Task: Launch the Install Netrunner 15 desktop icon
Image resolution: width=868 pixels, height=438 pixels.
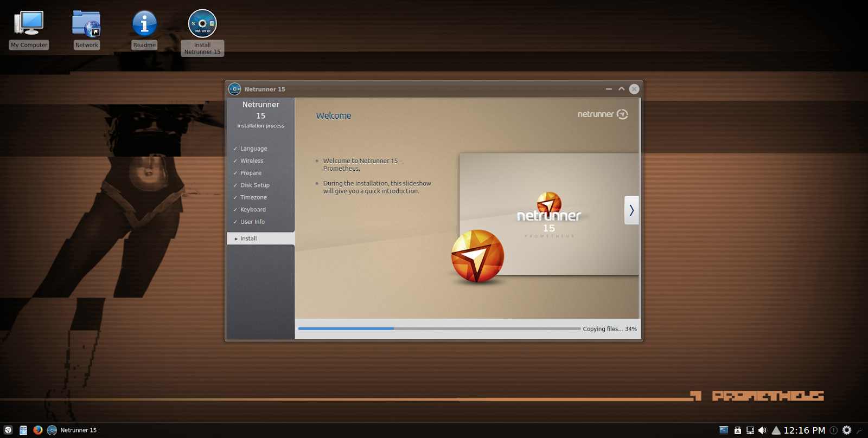Action: pyautogui.click(x=202, y=33)
